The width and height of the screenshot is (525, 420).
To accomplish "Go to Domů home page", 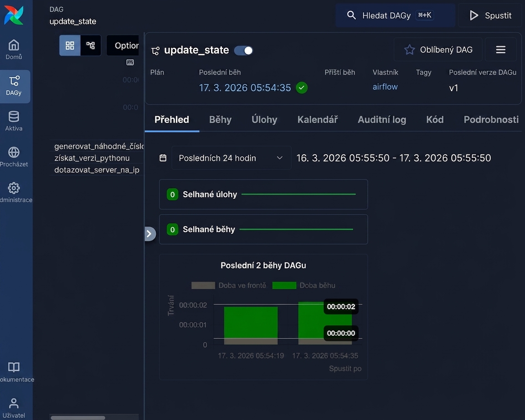I will (x=14, y=50).
